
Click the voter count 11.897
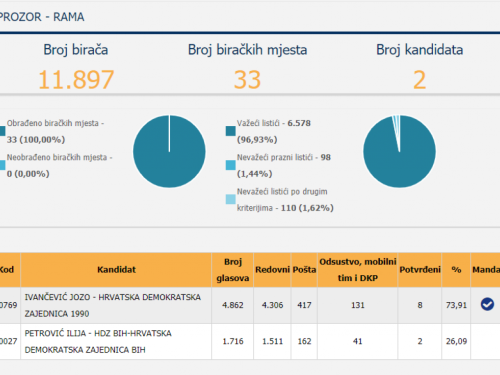[76, 80]
